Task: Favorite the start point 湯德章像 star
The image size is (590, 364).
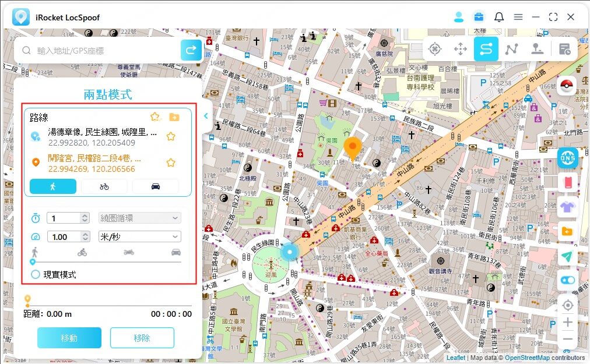Action: tap(171, 136)
